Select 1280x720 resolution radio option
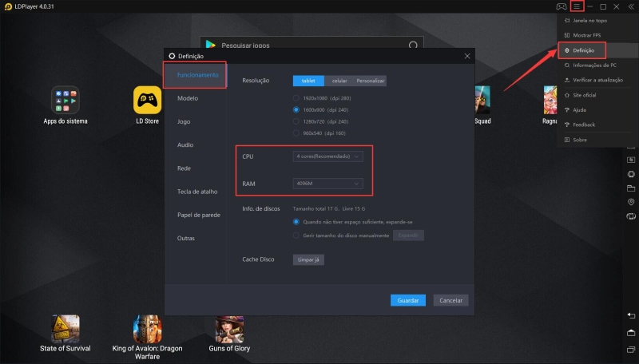The height and width of the screenshot is (364, 639). (x=296, y=121)
